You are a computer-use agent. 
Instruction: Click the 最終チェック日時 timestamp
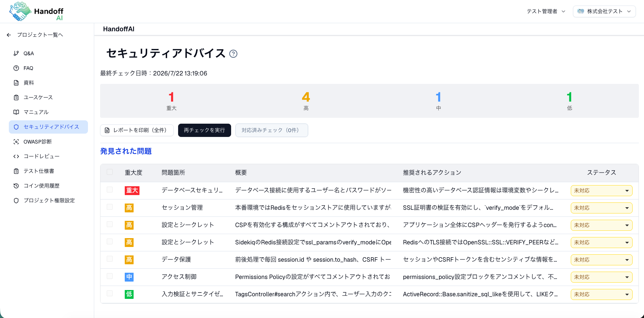click(x=153, y=73)
